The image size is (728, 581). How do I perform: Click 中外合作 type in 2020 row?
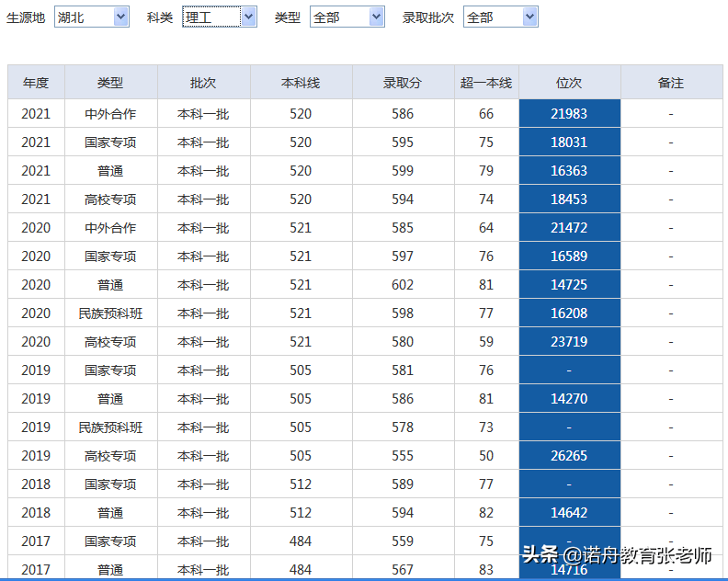pyautogui.click(x=110, y=228)
